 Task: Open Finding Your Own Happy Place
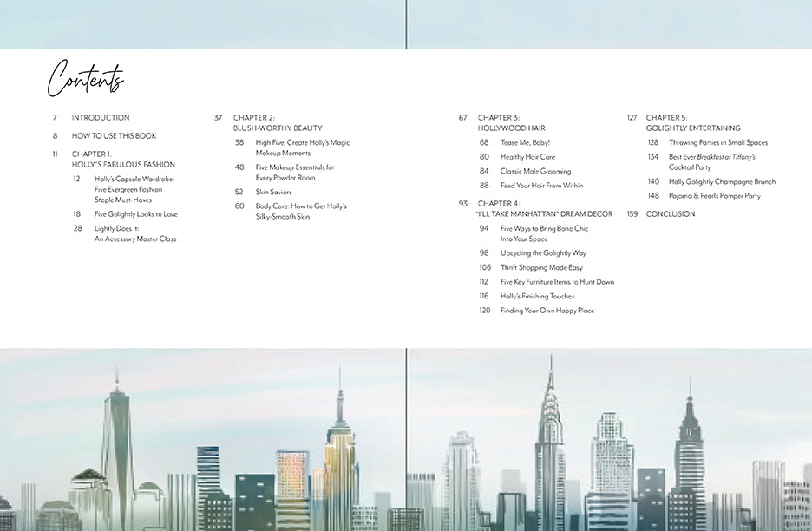547,311
